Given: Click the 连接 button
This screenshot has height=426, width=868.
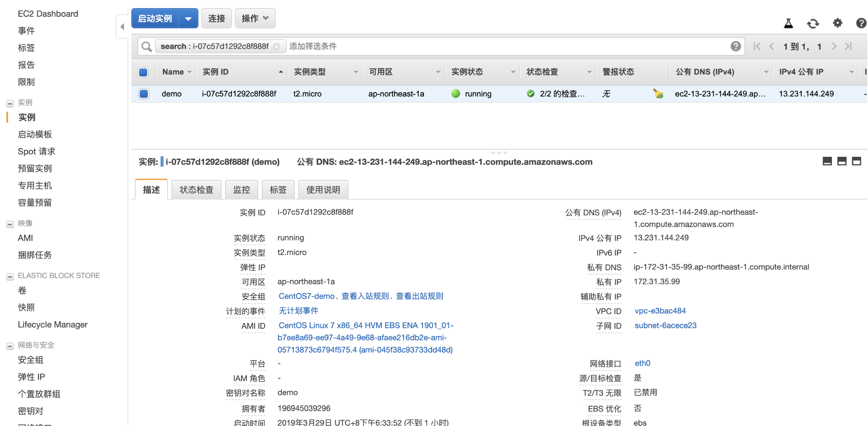Looking at the screenshot, I should coord(216,18).
